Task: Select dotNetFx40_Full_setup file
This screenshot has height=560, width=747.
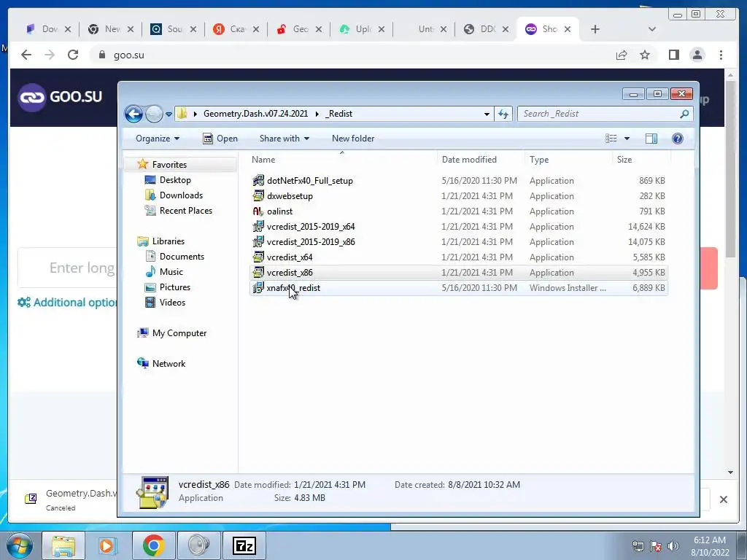Action: tap(458, 181)
